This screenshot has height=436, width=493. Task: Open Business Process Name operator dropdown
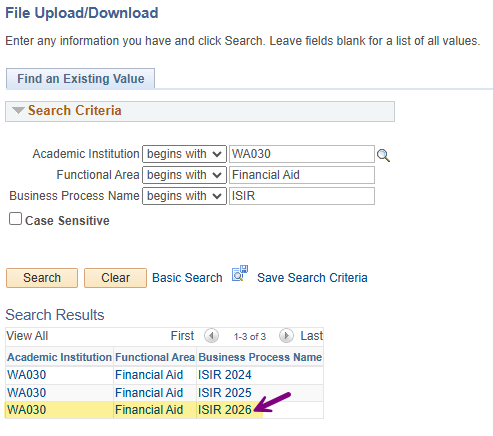point(184,196)
